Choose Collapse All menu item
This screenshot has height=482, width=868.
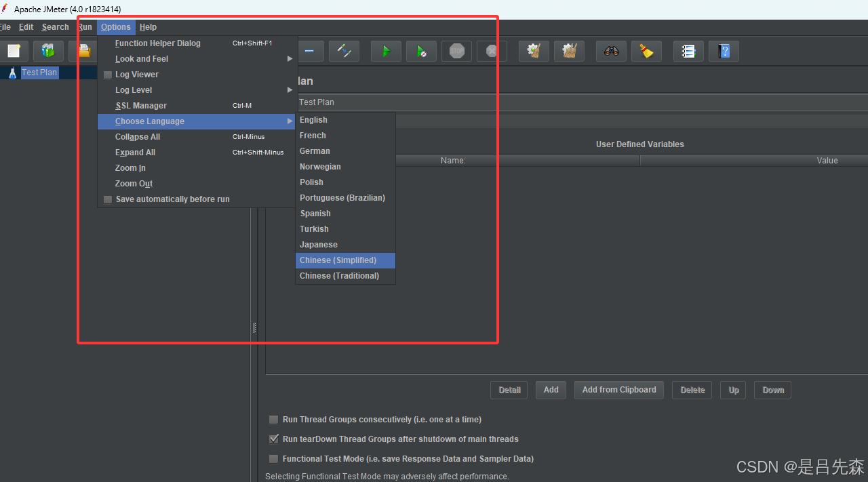(x=197, y=137)
